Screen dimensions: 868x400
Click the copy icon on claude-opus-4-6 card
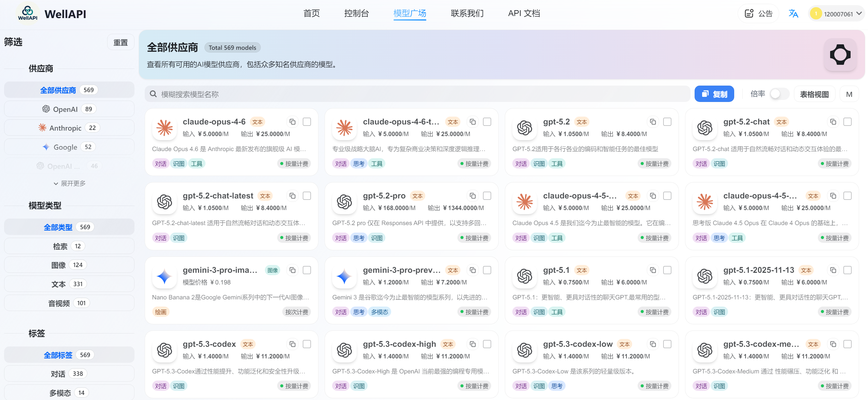coord(293,122)
